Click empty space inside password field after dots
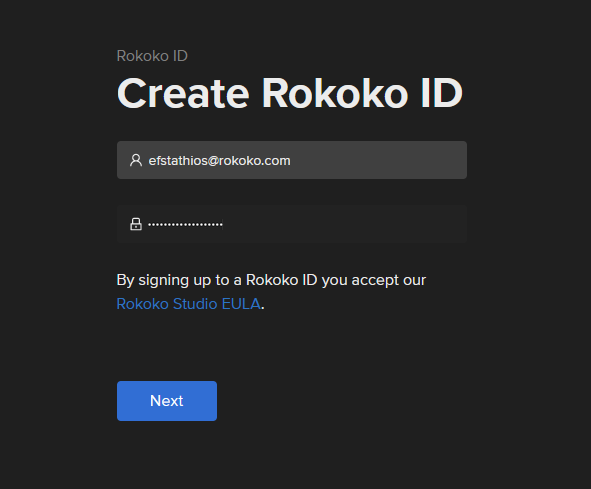 pos(343,224)
